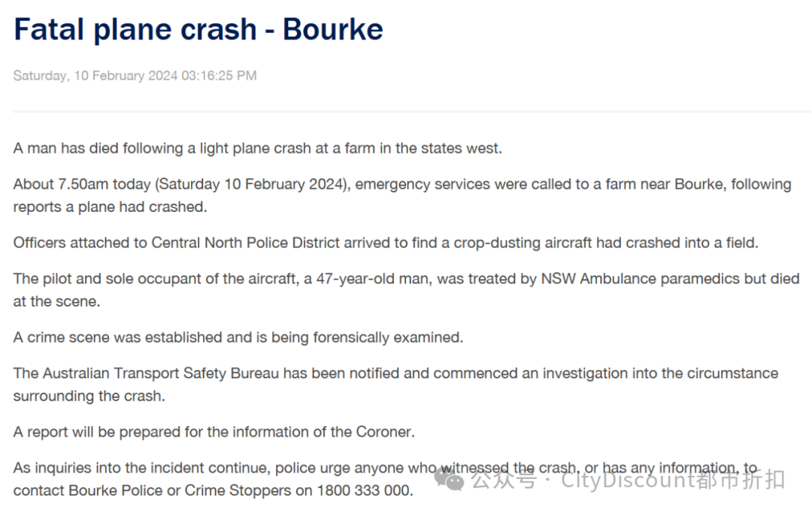812x512 pixels.
Task: Click the words 'Crime Stoppers'
Action: (x=238, y=490)
